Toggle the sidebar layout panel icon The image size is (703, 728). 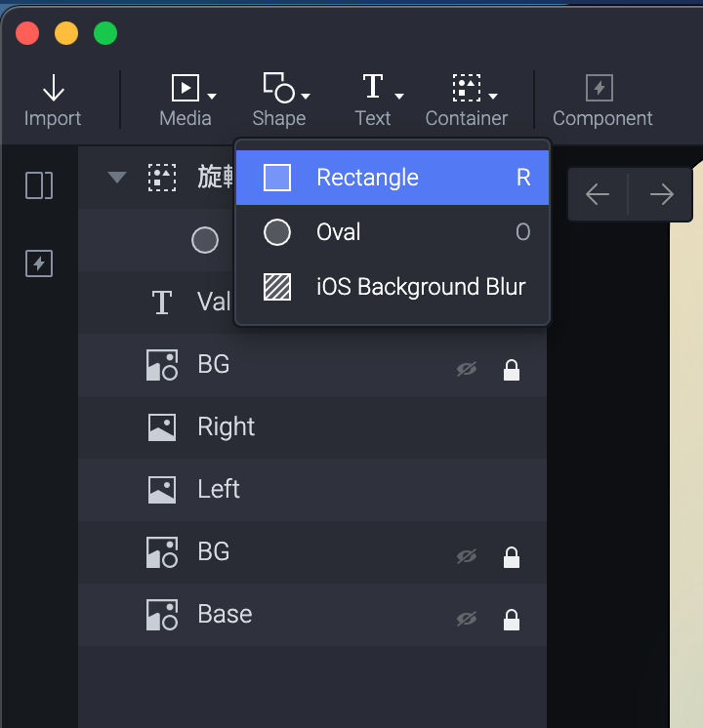(x=39, y=185)
